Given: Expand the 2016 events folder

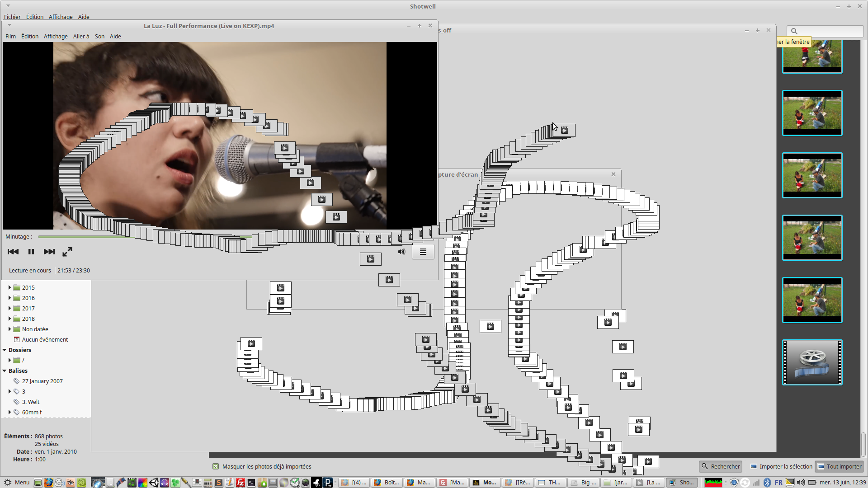Looking at the screenshot, I should 9,298.
